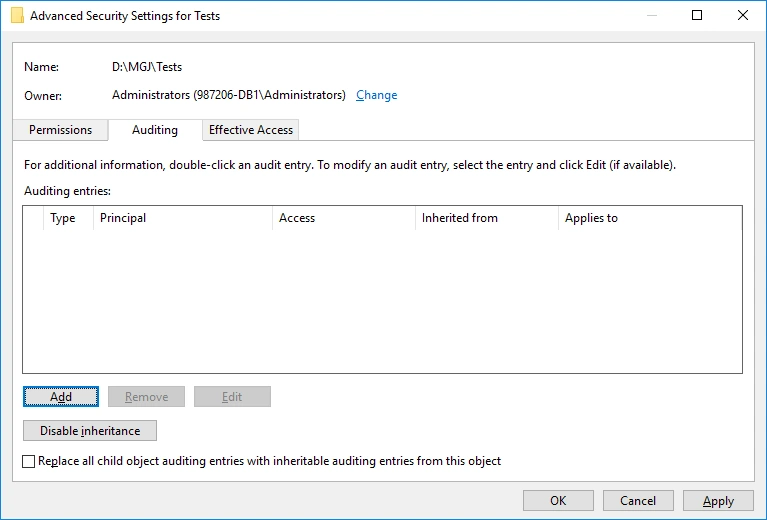The height and width of the screenshot is (520, 767).
Task: Apply the auditing settings
Action: (x=718, y=501)
